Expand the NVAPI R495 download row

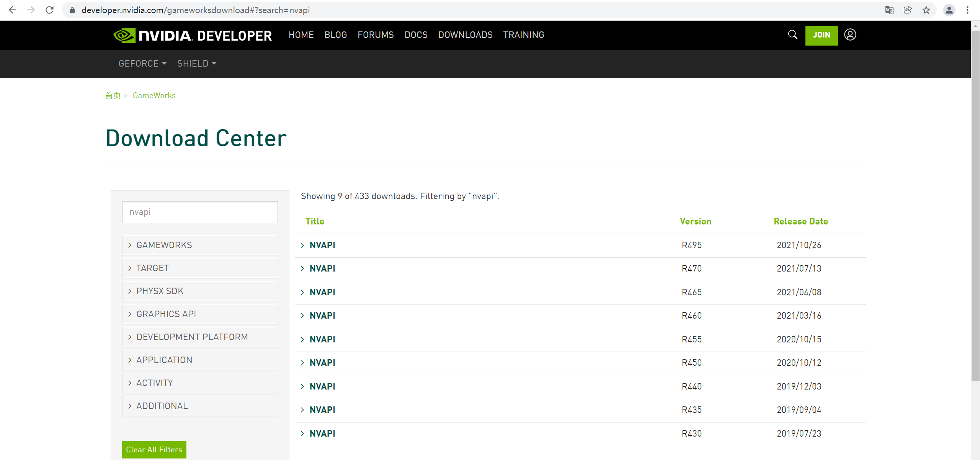click(322, 245)
